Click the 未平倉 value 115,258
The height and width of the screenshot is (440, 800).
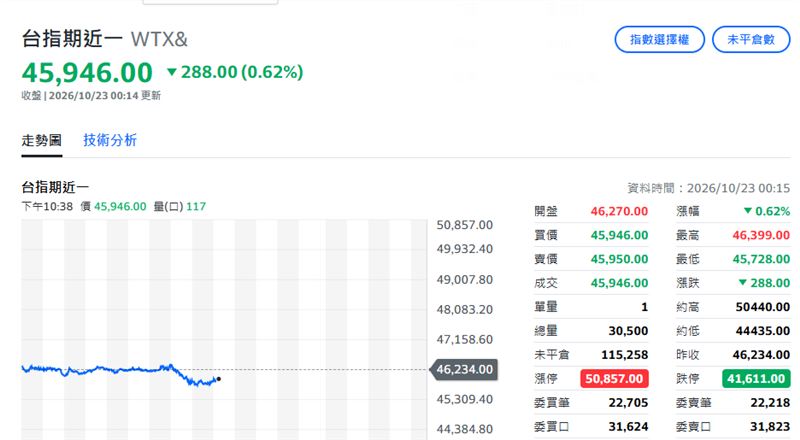624,355
